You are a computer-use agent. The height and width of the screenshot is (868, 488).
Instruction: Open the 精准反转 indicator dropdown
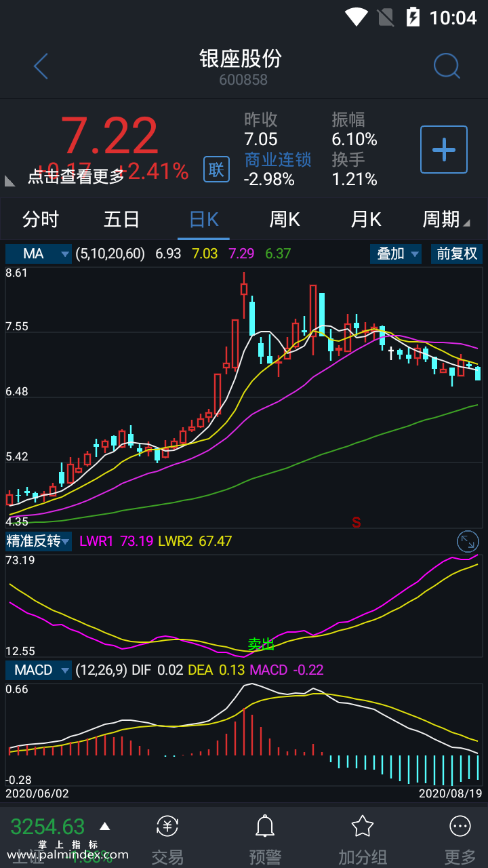(x=39, y=541)
